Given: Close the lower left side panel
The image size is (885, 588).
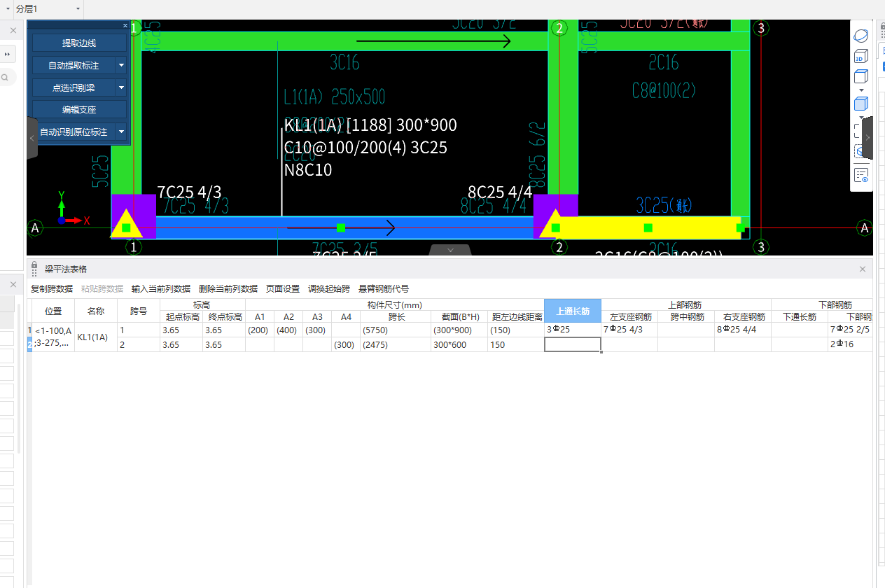Looking at the screenshot, I should pyautogui.click(x=13, y=284).
